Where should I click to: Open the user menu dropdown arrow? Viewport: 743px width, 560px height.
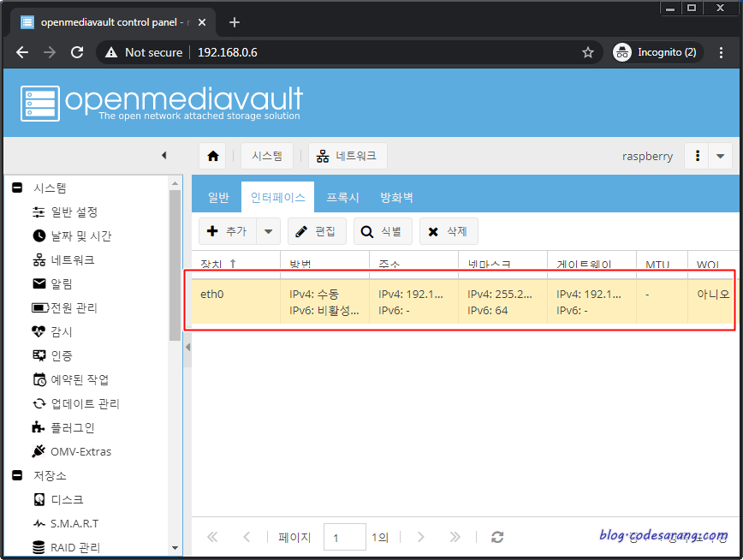click(x=720, y=156)
